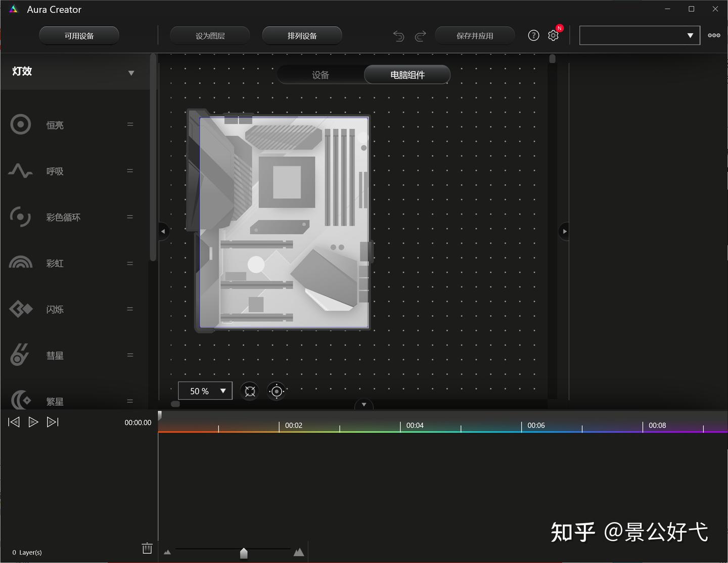Select the 闪烁 (Strobing) lighting effect
The image size is (728, 563).
point(55,309)
